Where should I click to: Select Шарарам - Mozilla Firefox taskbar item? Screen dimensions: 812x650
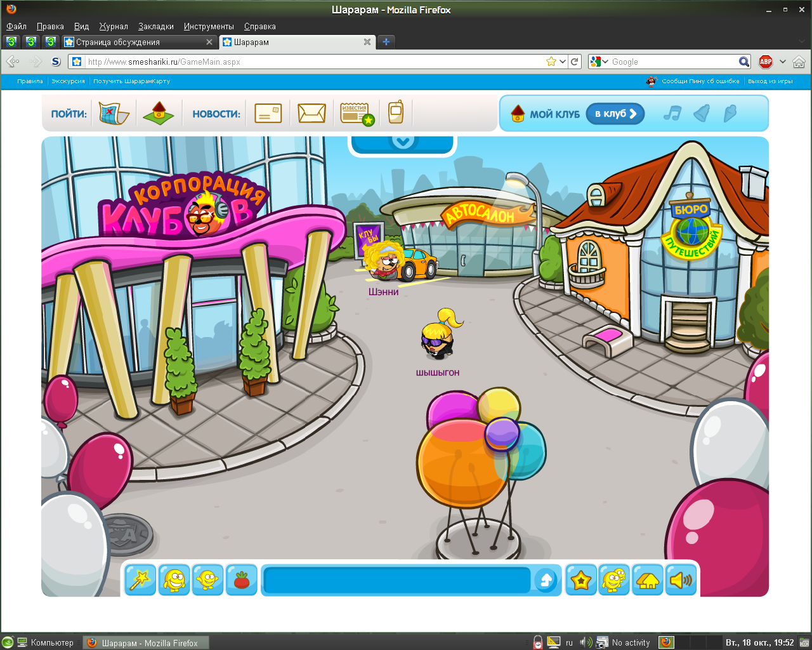pyautogui.click(x=145, y=642)
